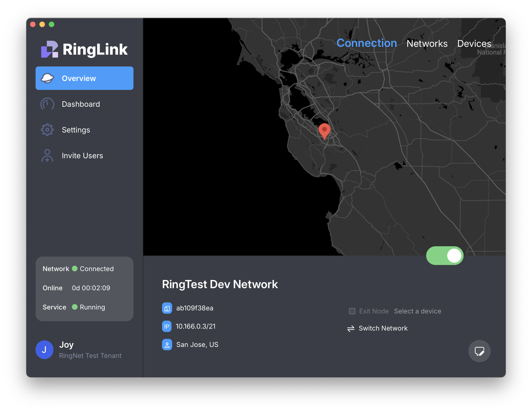The image size is (532, 412).
Task: Click the Overview planet icon
Action: [x=47, y=78]
